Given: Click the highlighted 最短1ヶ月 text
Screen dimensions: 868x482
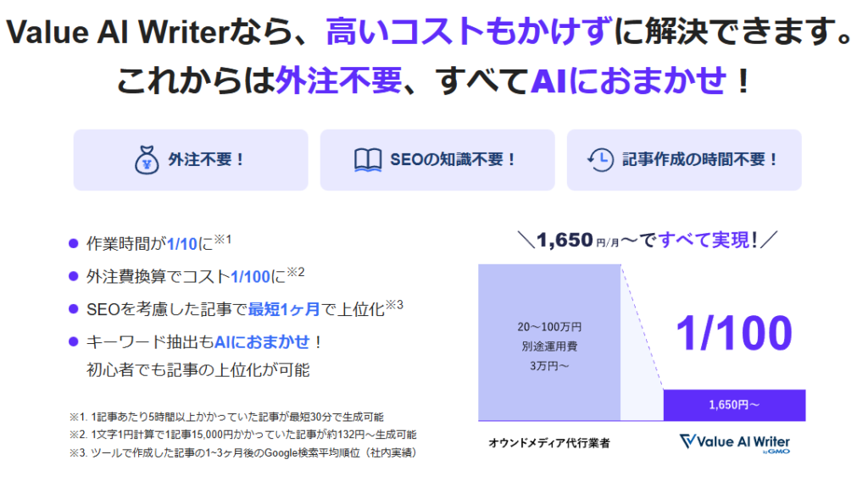Looking at the screenshot, I should click(284, 310).
